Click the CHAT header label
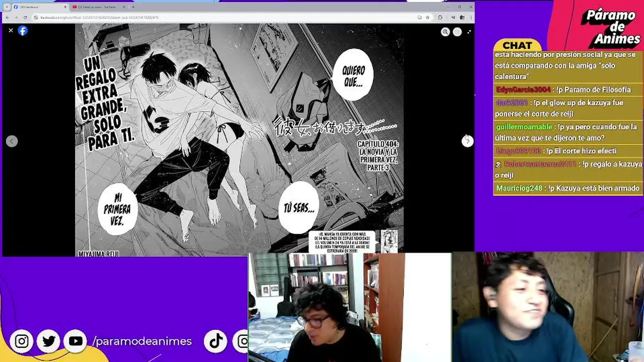Image resolution: width=644 pixels, height=362 pixels. 517,45
